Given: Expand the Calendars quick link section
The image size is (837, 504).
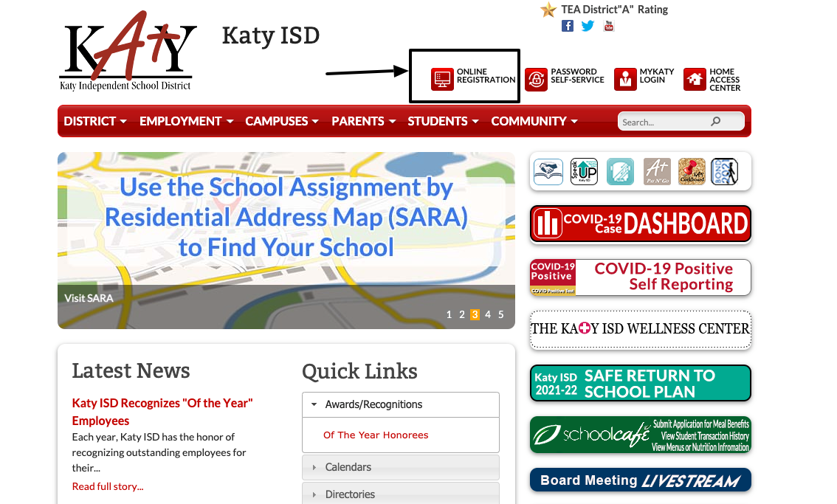Looking at the screenshot, I should point(400,467).
